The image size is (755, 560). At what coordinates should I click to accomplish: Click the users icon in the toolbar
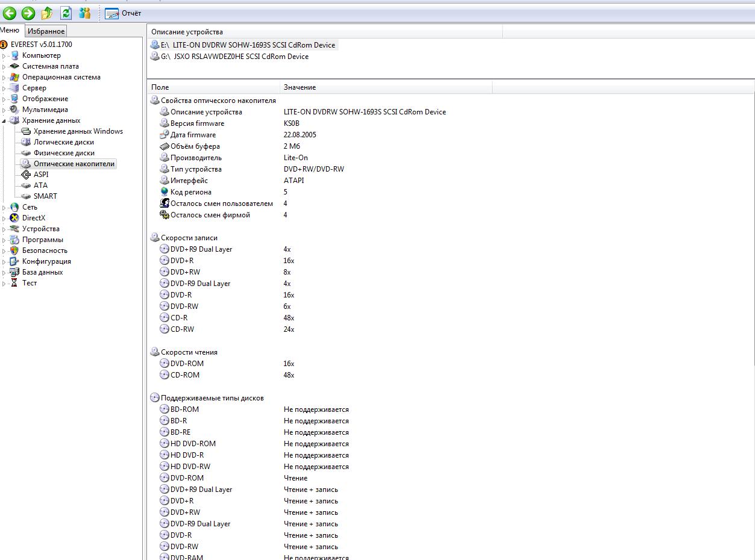click(85, 13)
